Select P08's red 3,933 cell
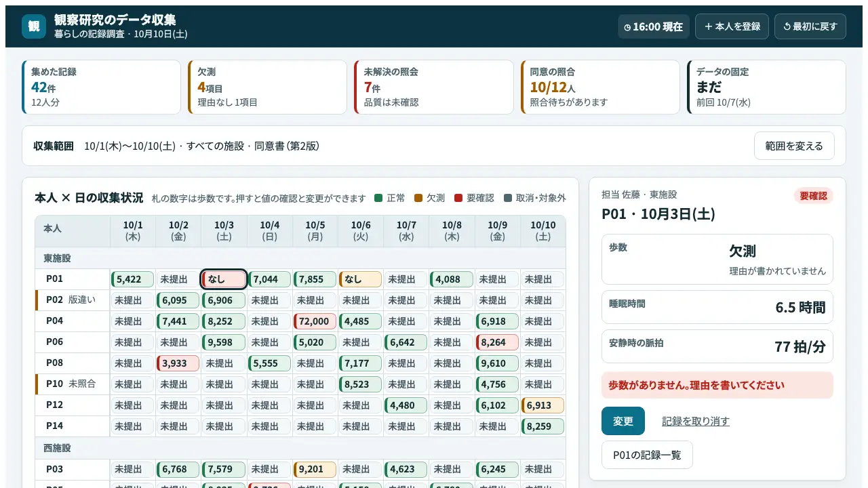 coord(178,363)
